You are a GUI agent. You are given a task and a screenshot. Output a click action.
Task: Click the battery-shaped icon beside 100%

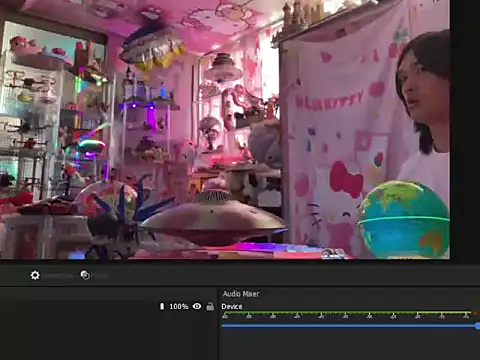162,306
